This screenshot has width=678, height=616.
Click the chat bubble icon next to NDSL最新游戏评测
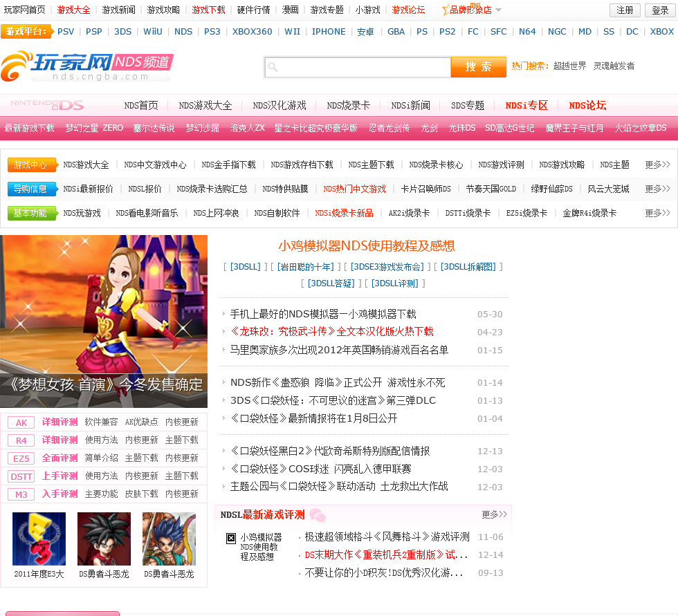point(318,515)
